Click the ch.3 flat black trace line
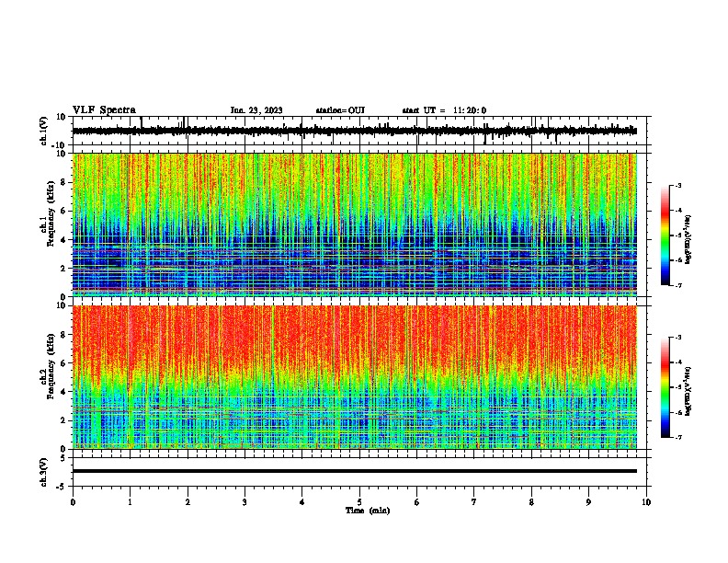This screenshot has width=728, height=563. tap(355, 471)
